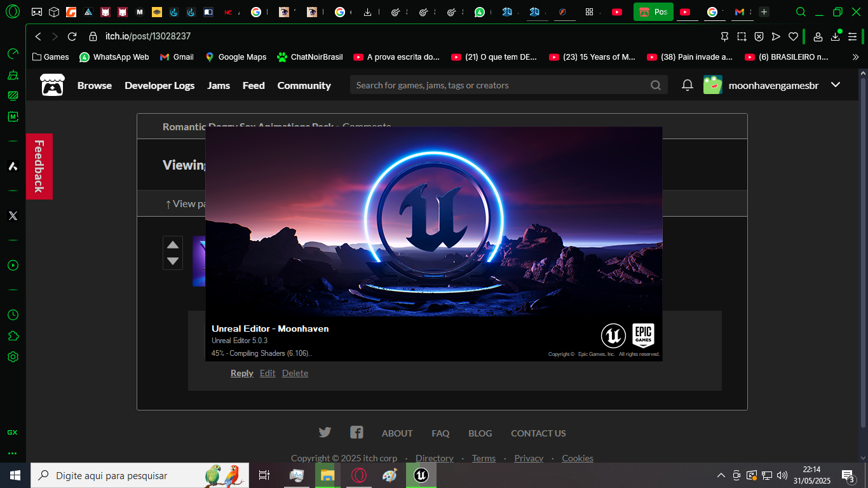This screenshot has width=868, height=488.
Task: Open itch.io Facebook footer icon
Action: [x=356, y=433]
